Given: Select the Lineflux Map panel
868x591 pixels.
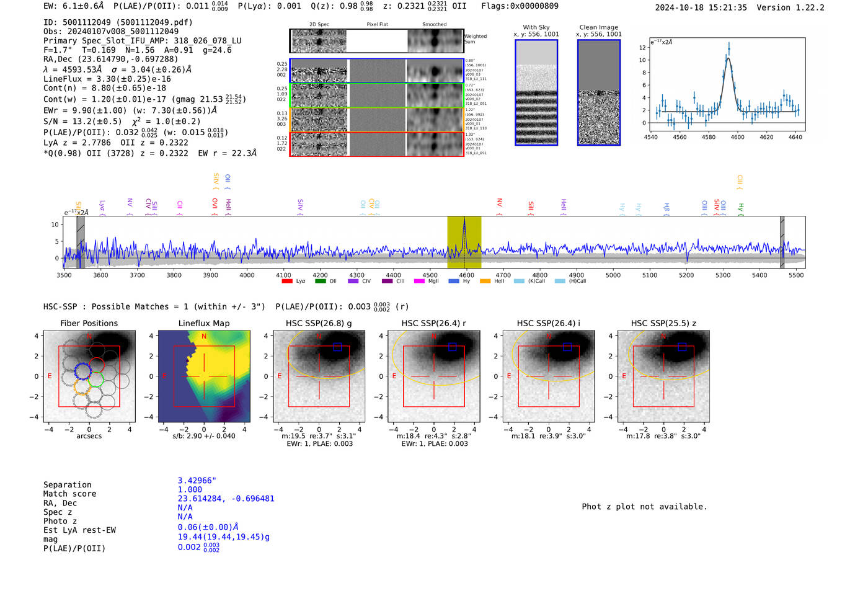Looking at the screenshot, I should pyautogui.click(x=204, y=376).
